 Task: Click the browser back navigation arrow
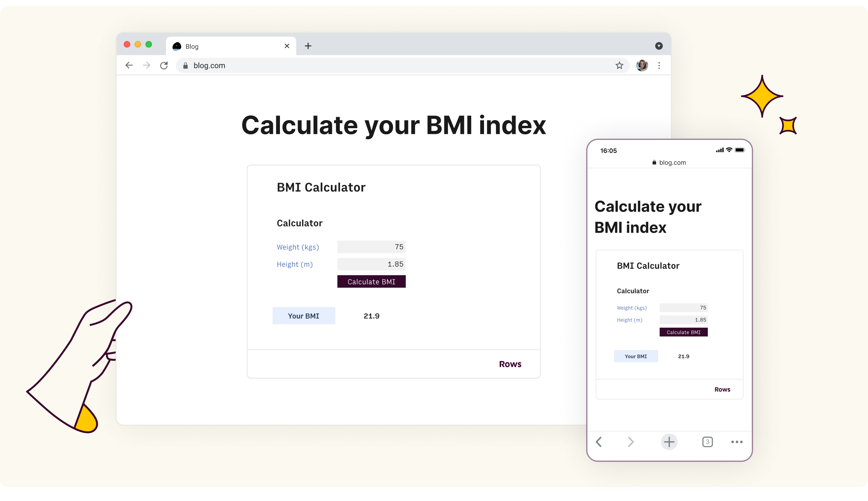coord(130,65)
